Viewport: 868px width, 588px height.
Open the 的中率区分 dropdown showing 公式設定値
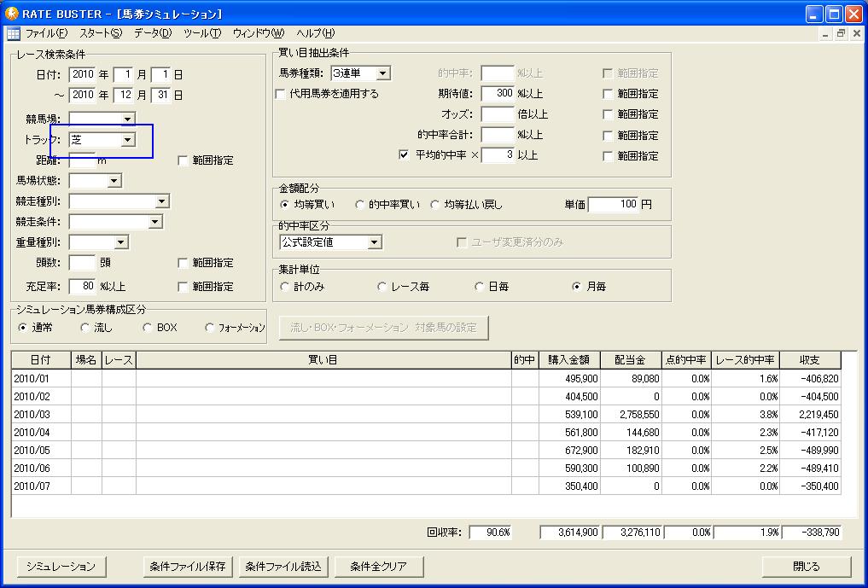point(375,242)
